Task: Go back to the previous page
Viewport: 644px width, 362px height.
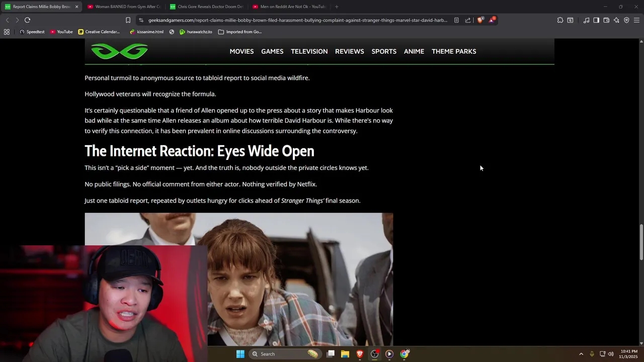Action: pos(7,20)
